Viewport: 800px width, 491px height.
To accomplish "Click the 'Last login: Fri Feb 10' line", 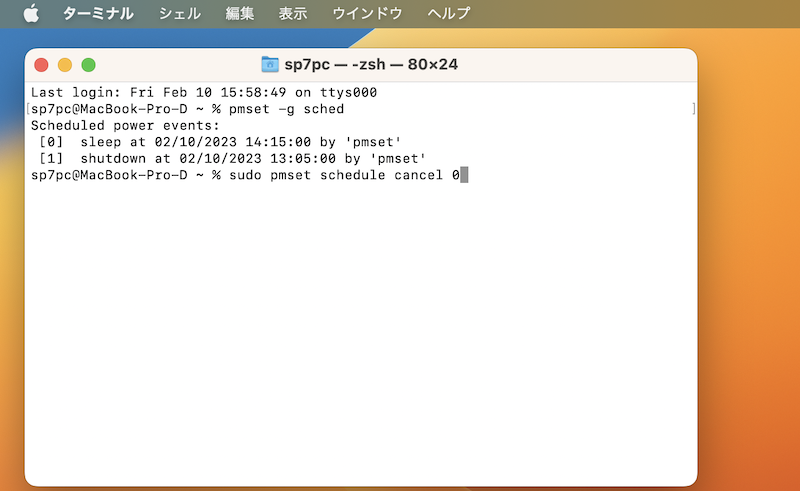I will tap(204, 92).
